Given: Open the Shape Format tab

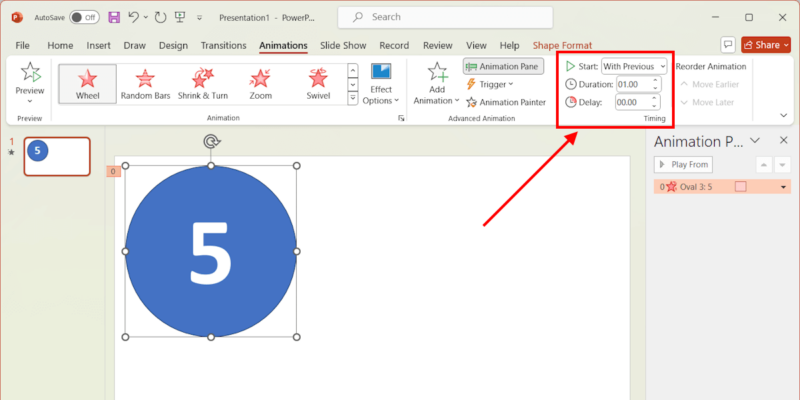Looking at the screenshot, I should click(x=562, y=45).
